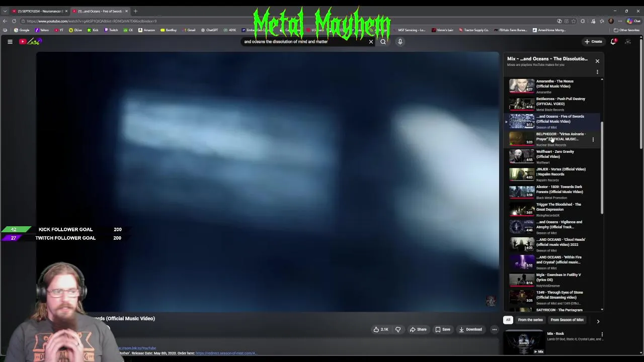Image resolution: width=644 pixels, height=362 pixels.
Task: Play Alastor - 1809: Towards Dark Forests
Action: pos(552,192)
